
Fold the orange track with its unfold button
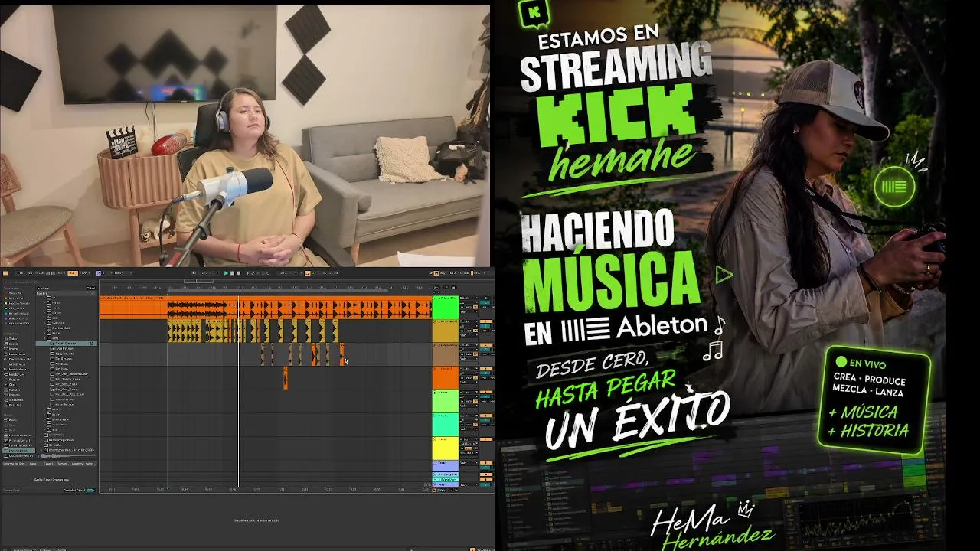[x=436, y=369]
